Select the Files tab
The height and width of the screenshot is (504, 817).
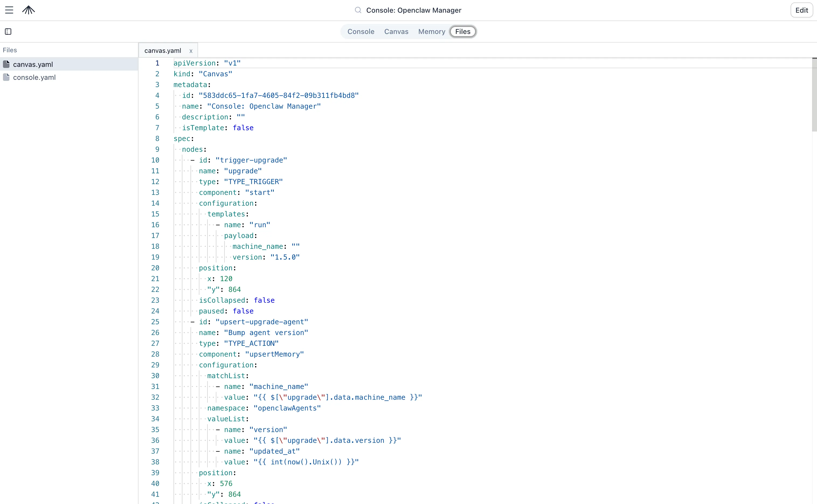coord(463,32)
